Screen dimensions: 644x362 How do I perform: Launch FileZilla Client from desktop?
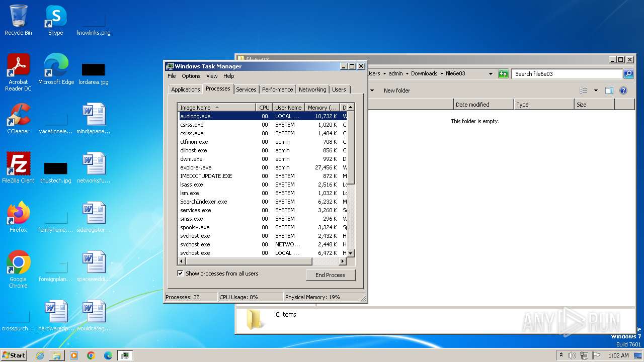[x=18, y=168]
